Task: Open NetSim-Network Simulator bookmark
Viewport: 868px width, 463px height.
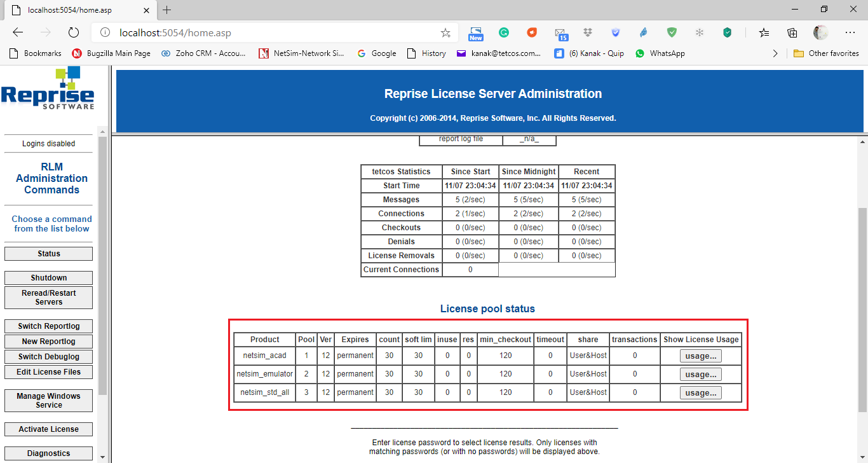Action: click(302, 53)
